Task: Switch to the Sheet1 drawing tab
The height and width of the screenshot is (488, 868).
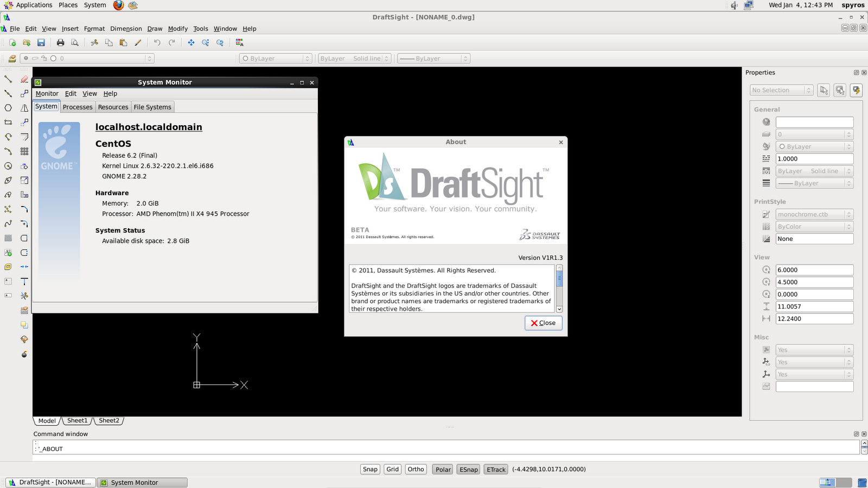Action: 77,421
